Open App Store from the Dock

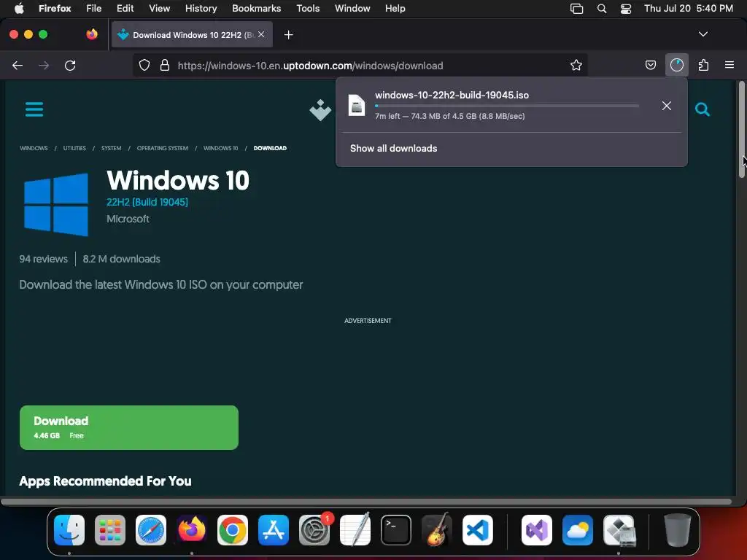coord(274,530)
